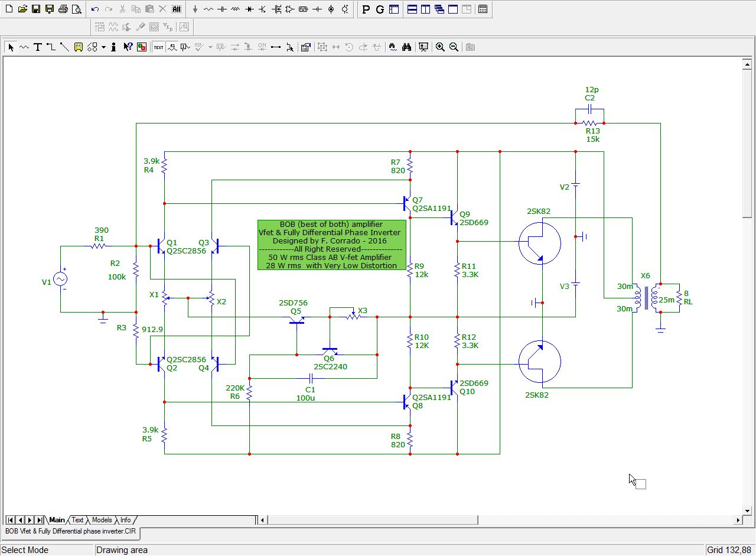The width and height of the screenshot is (756, 556).
Task: Create a new file with the New icon
Action: [9, 9]
